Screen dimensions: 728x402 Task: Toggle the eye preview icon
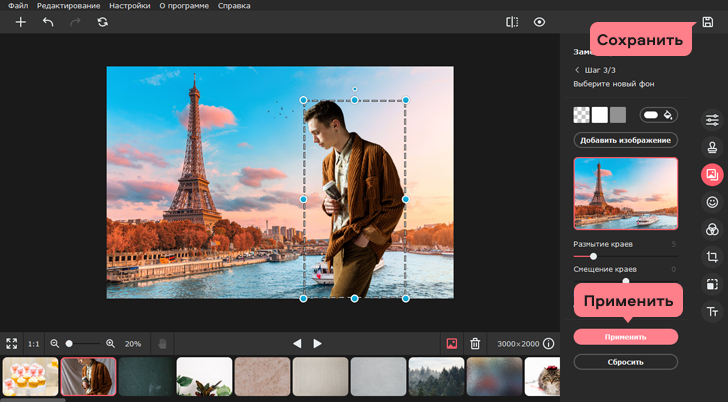point(540,21)
